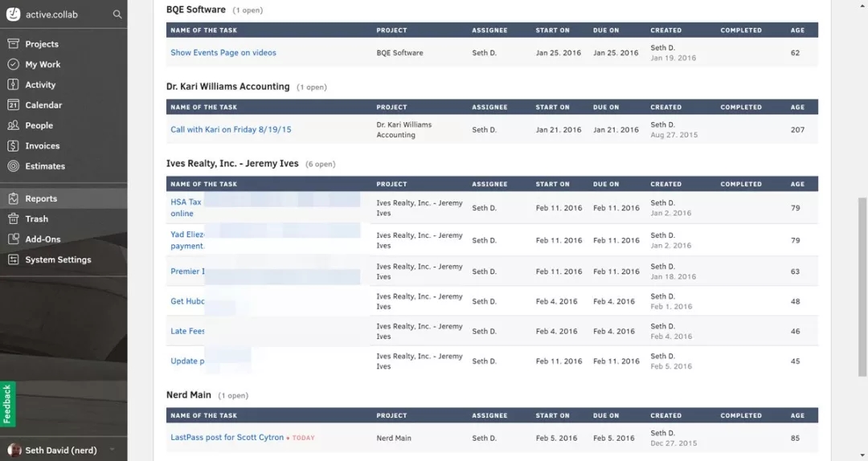Open Projects in the sidebar
This screenshot has height=461, width=868.
click(x=42, y=44)
